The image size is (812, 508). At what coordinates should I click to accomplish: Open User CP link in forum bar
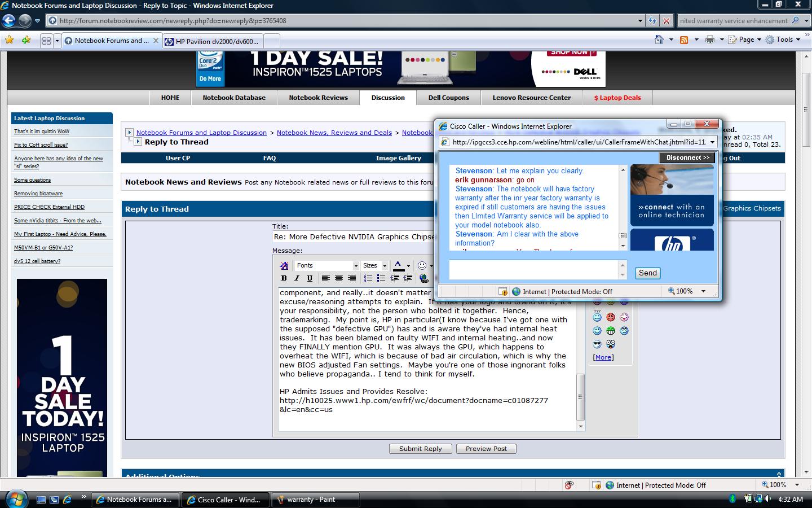[x=178, y=158]
